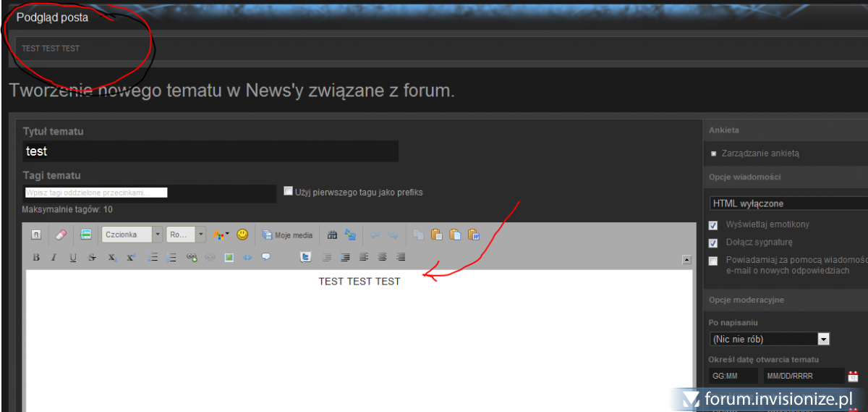Viewport: 868px width, 412px height.
Task: Uncheck 'Dołącz sygnaturę' option
Action: (713, 243)
